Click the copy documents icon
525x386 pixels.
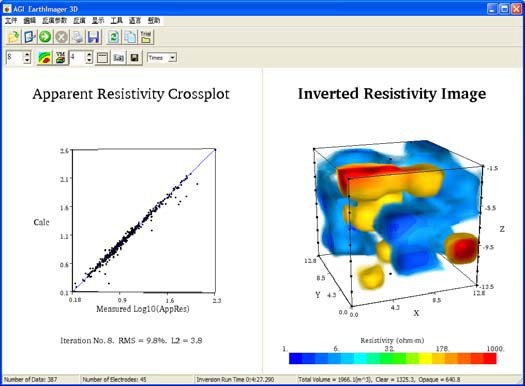[130, 37]
